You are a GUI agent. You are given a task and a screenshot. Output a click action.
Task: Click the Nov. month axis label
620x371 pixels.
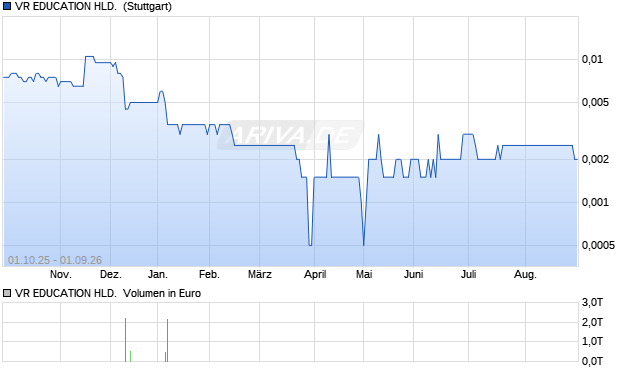pyautogui.click(x=60, y=274)
